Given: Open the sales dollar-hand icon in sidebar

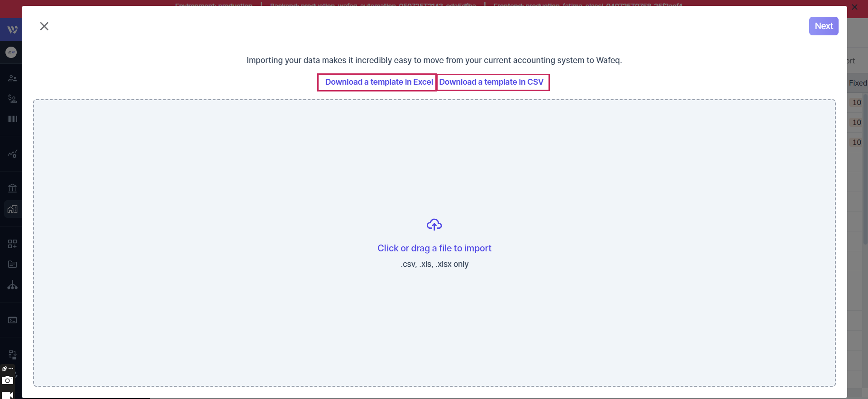Looking at the screenshot, I should (12, 98).
